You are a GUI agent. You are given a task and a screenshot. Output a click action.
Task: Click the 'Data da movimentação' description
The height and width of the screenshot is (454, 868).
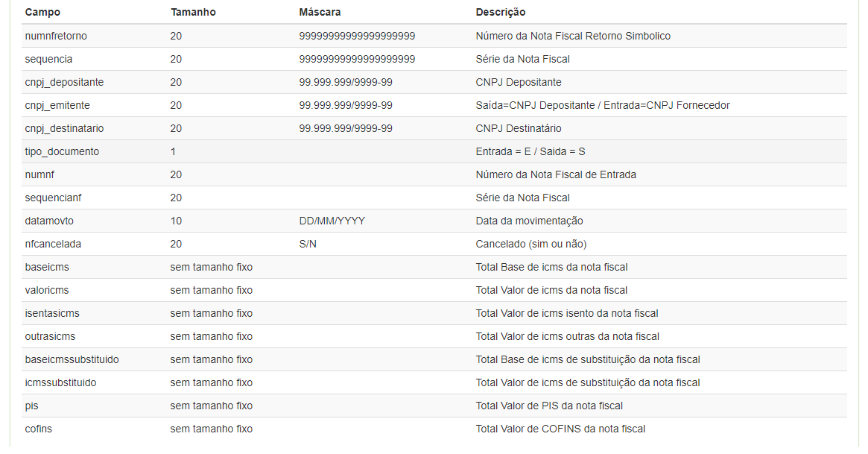coord(529,221)
